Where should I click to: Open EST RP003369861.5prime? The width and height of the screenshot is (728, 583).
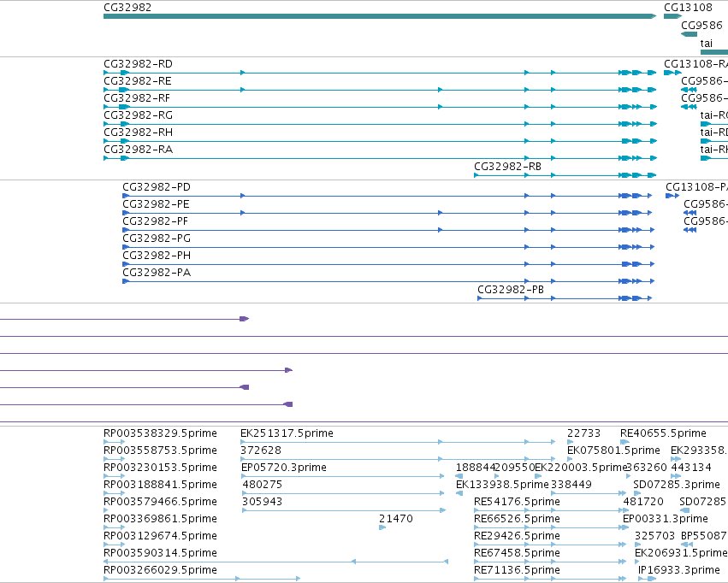click(x=160, y=519)
